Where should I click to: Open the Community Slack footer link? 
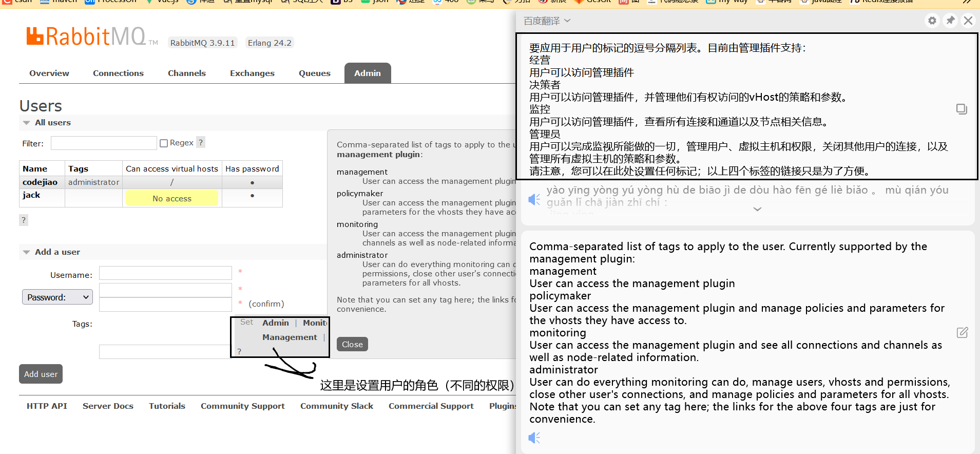click(337, 406)
